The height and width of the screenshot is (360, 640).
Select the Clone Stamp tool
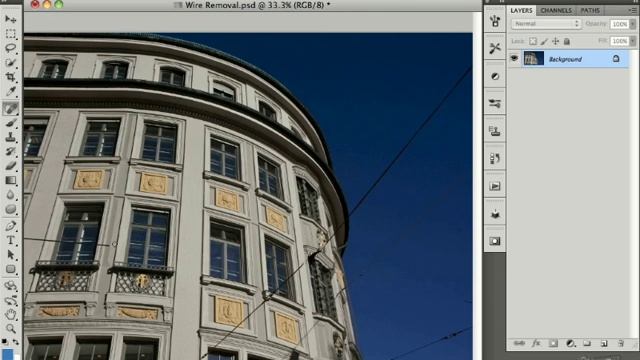pyautogui.click(x=11, y=137)
